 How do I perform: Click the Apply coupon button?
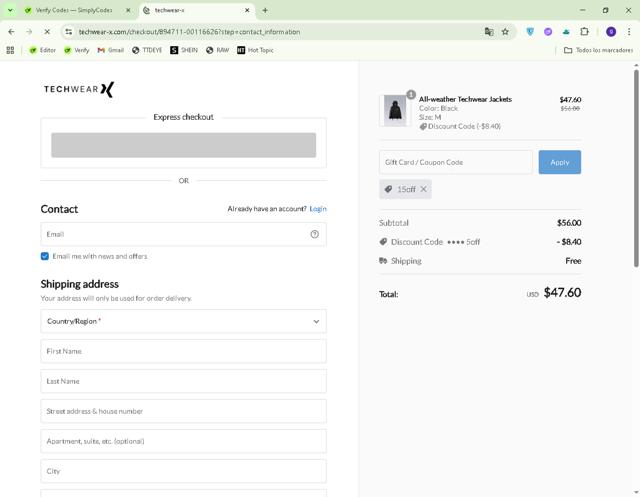(x=560, y=162)
